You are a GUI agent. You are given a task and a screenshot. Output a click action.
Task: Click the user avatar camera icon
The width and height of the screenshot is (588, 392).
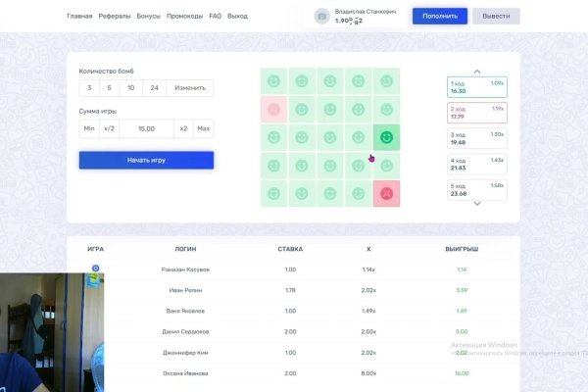click(x=321, y=17)
